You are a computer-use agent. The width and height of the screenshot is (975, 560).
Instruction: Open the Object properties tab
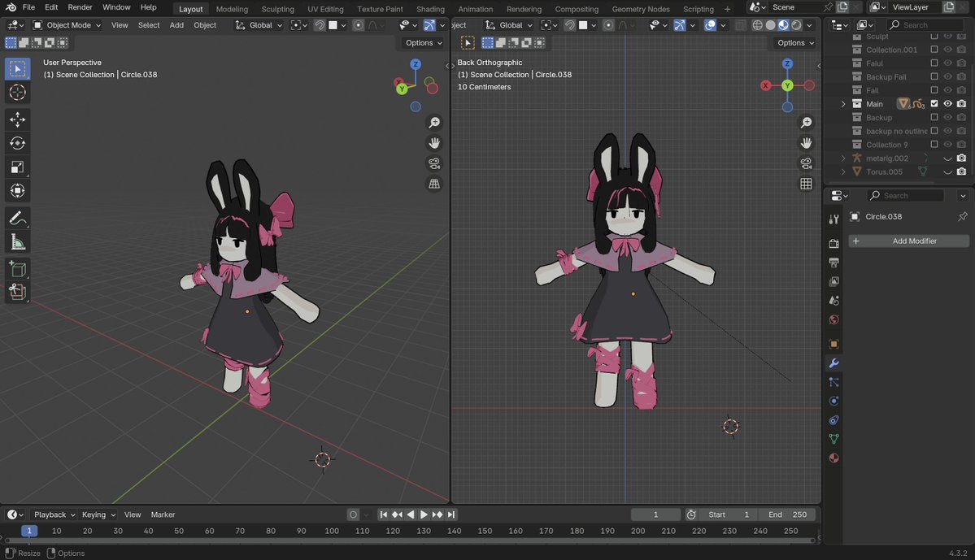click(834, 345)
